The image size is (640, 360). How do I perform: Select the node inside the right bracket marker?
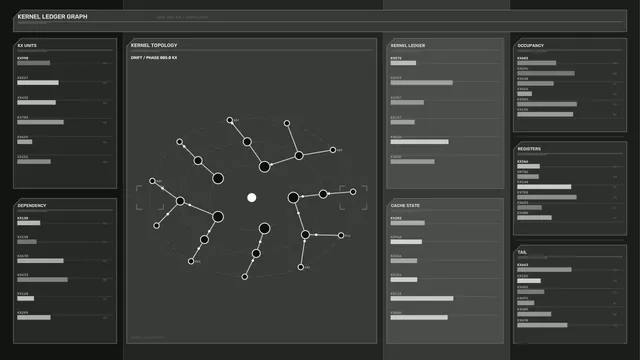pyautogui.click(x=353, y=192)
